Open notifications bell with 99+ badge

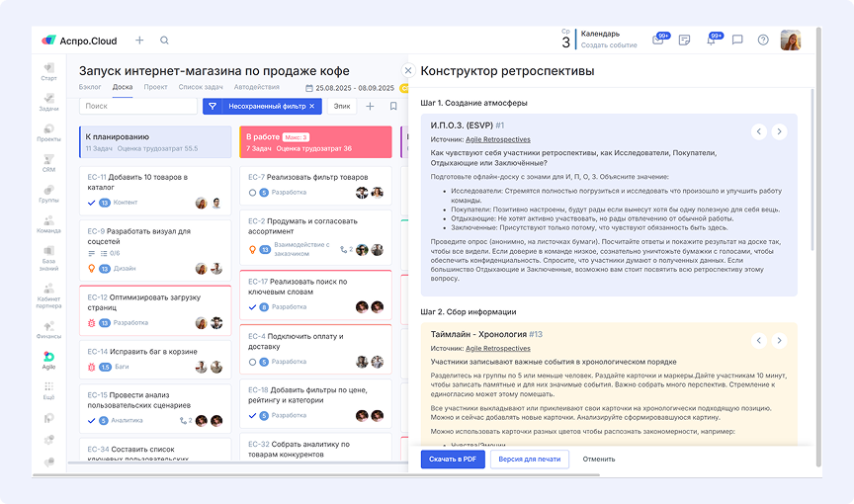click(712, 41)
